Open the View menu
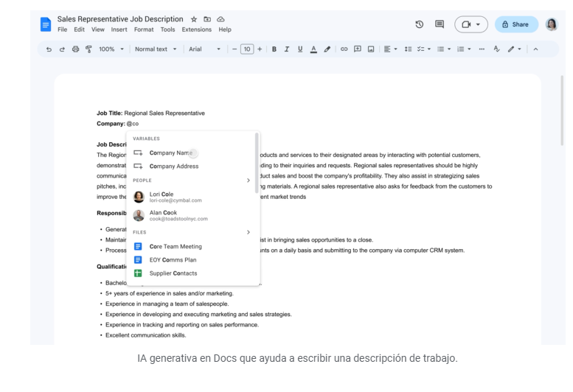This screenshot has height=392, width=573. (97, 29)
